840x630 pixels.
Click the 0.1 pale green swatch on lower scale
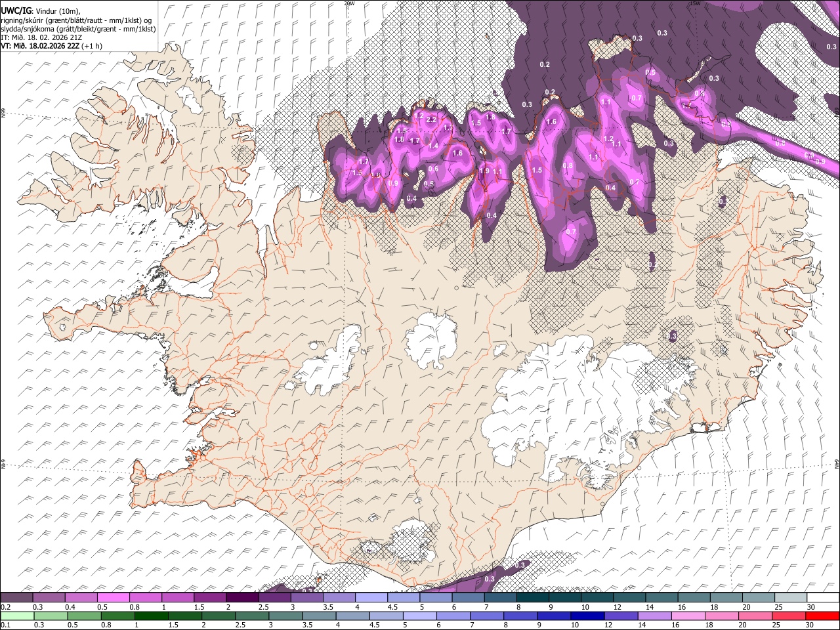[x=18, y=616]
